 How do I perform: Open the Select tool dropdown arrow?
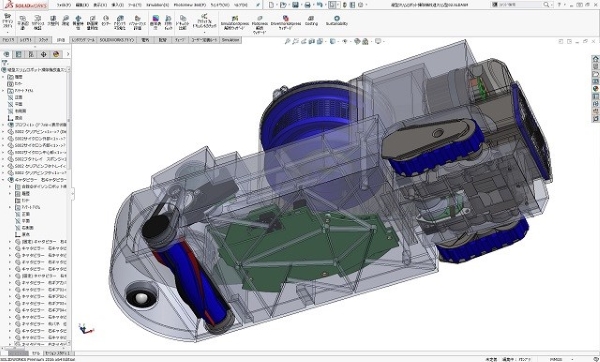[x=339, y=5]
